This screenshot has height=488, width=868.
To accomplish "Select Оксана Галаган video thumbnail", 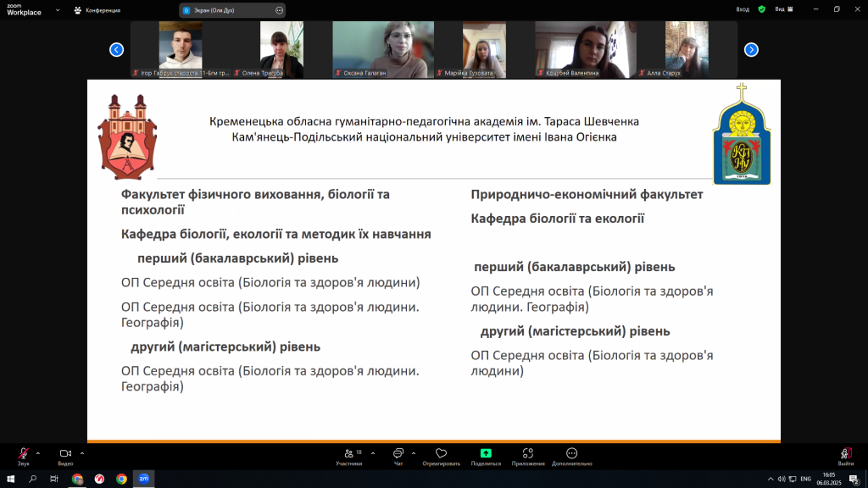I will [x=383, y=49].
